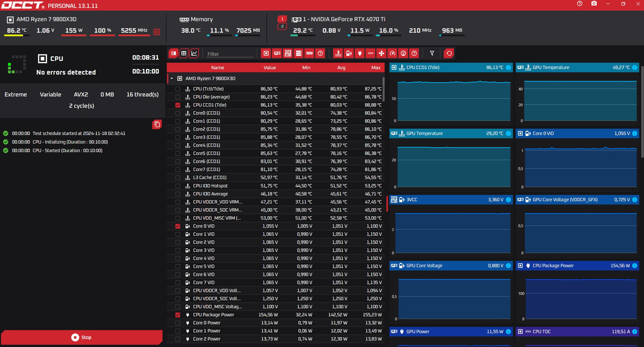This screenshot has height=347, width=644.
Task: Switch to the table view icon
Action: [x=184, y=53]
